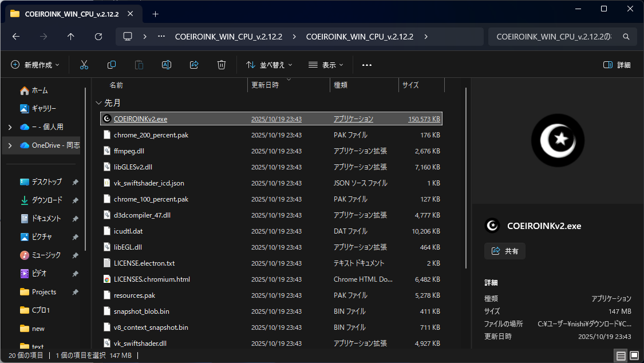The width and height of the screenshot is (644, 363).
Task: Select icudtl.dat file
Action: tap(271, 231)
